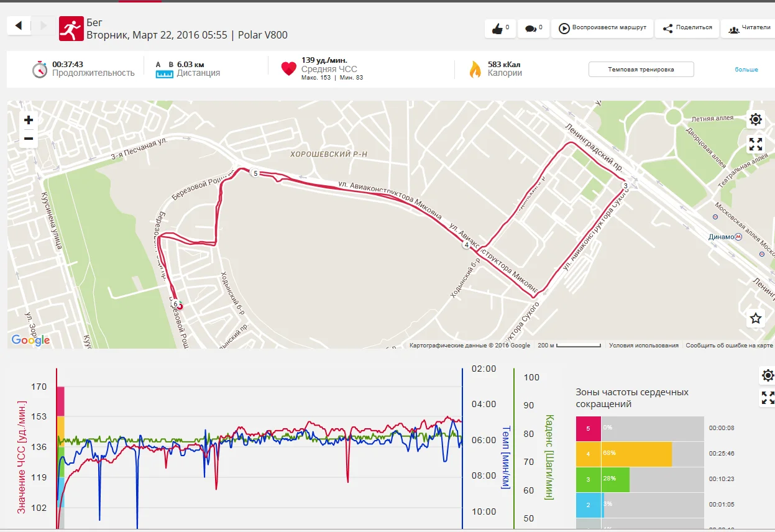Click the calories flame icon

point(475,69)
